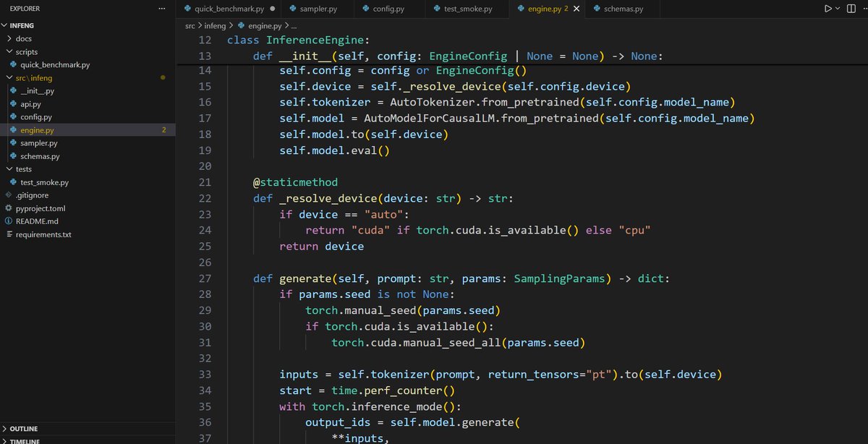Open test_smoke.py in the explorer tree
Screen dimensions: 868x444
88,182
